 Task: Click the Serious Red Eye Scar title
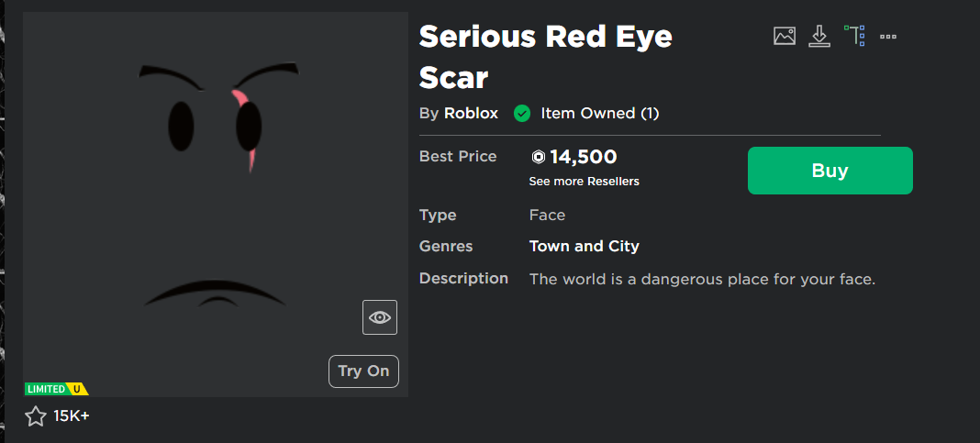(x=545, y=58)
